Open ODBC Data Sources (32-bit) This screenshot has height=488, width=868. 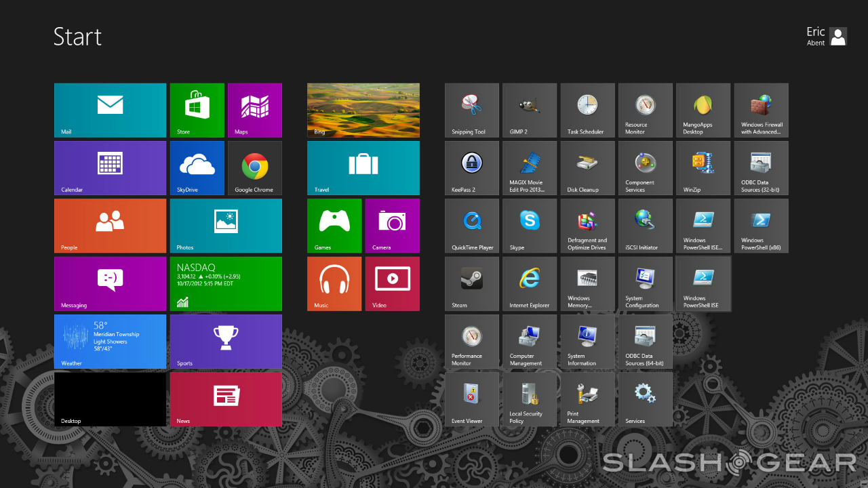click(x=762, y=168)
